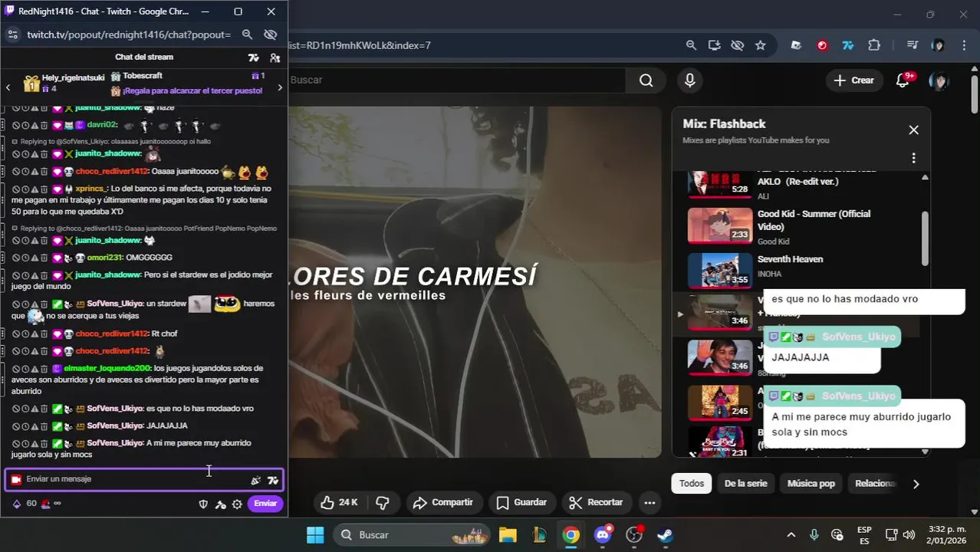Play 'Good Kid - Summer (Official Video)' from mix
The image size is (980, 552).
(797, 226)
